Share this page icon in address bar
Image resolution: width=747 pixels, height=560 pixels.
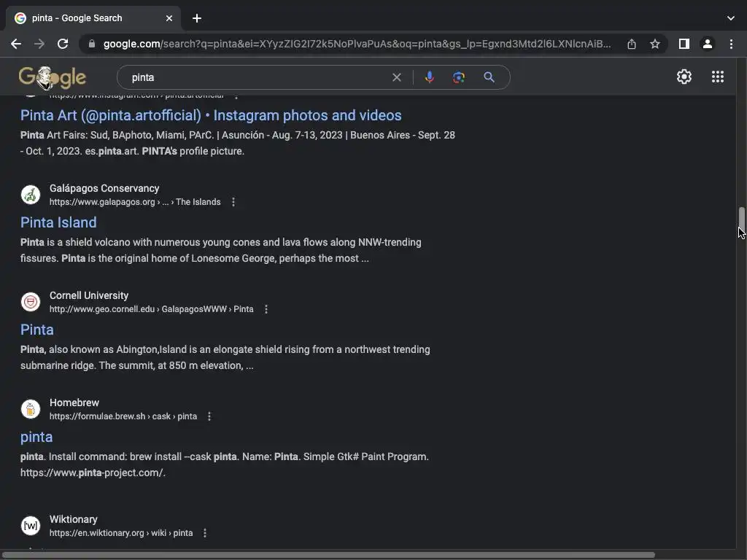tap(632, 44)
